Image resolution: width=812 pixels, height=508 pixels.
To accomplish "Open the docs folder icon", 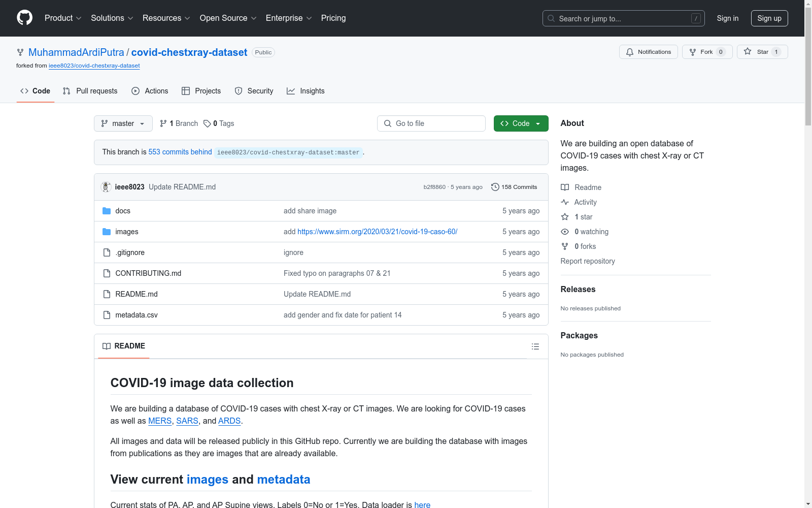I will [x=107, y=211].
